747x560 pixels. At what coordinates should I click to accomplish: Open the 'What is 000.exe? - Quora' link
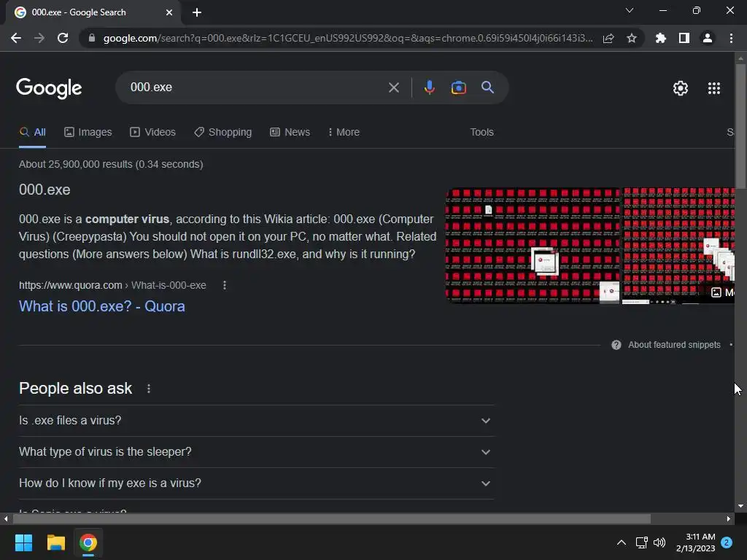pos(102,306)
